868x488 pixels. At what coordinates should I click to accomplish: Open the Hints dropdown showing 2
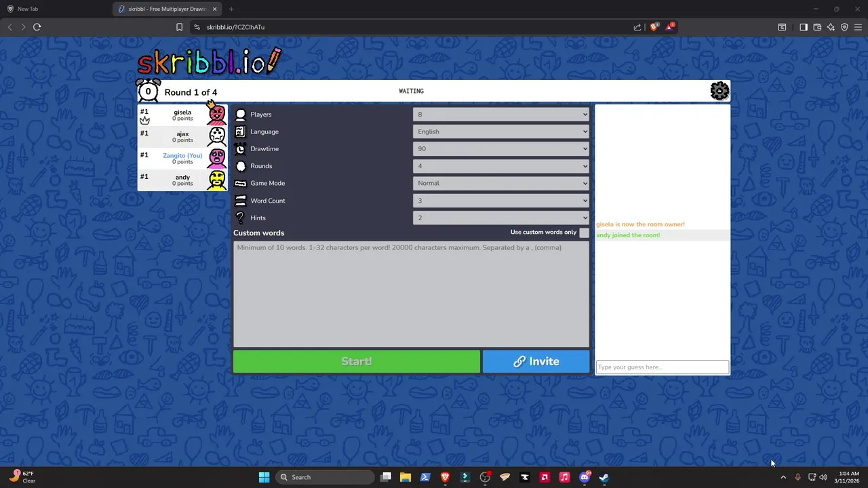501,218
